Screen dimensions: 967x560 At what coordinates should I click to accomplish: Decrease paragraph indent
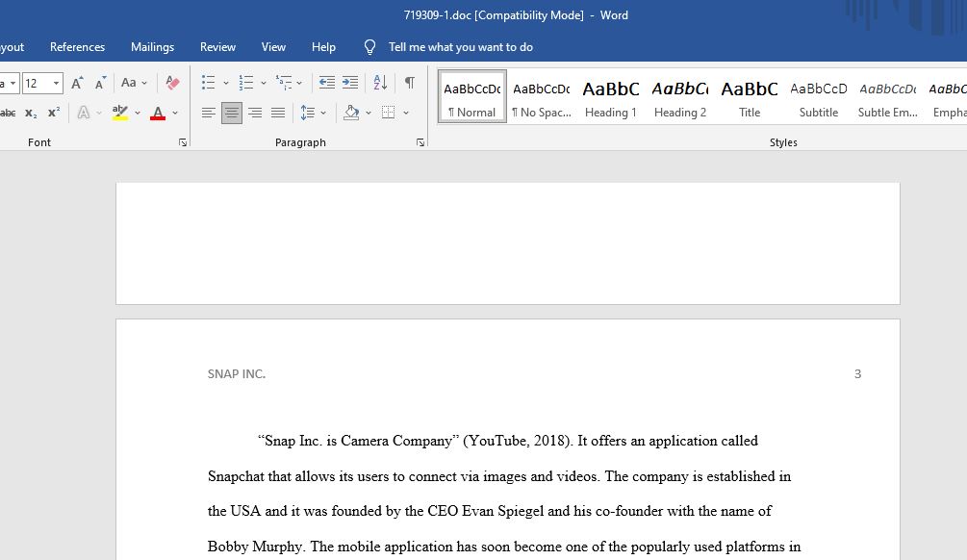[327, 83]
